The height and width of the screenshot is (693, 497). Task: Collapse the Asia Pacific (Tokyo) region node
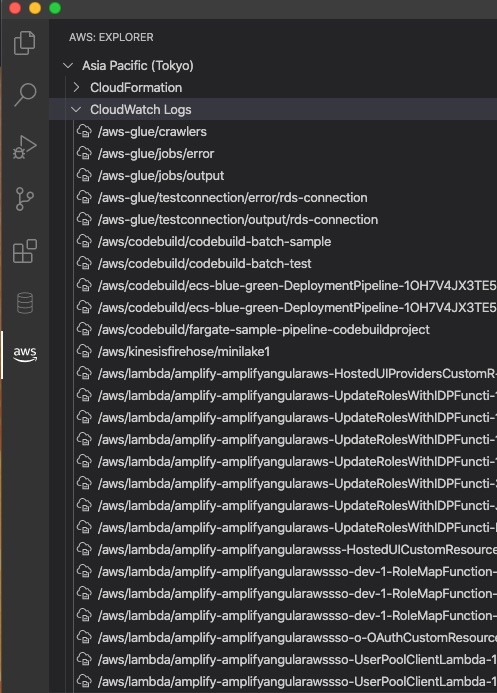68,66
